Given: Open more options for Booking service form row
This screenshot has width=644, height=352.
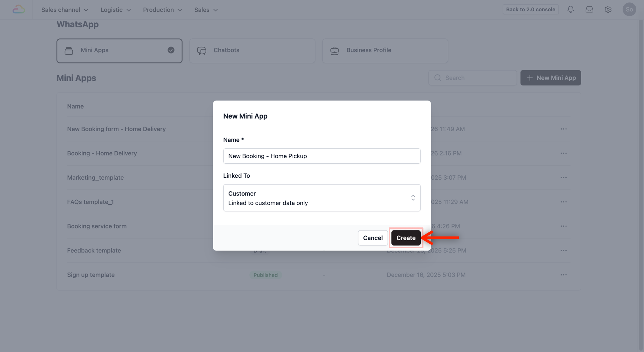Looking at the screenshot, I should point(564,226).
